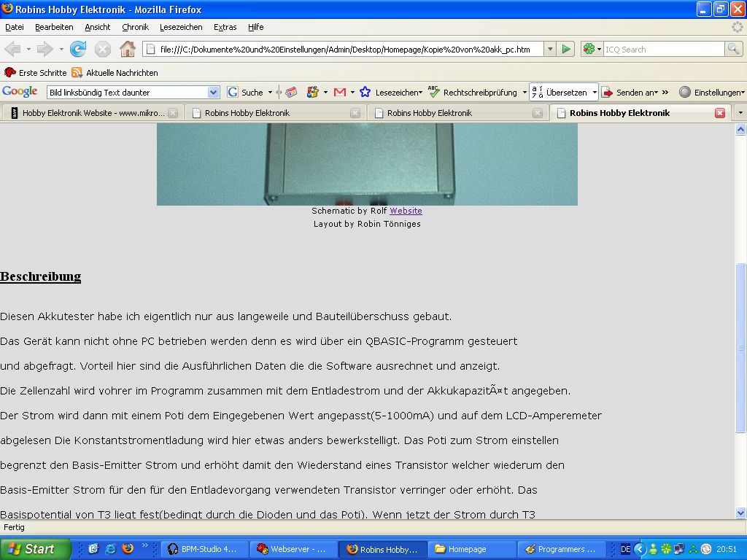Open Aktuelle Nachrichten feed bookmark
Screen dimensions: 747x560
point(115,72)
